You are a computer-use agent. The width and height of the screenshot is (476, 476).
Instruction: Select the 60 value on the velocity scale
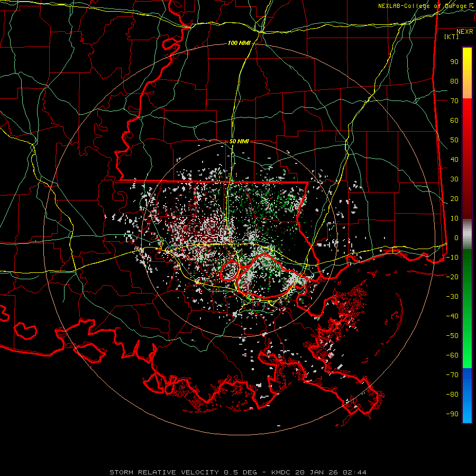point(454,121)
